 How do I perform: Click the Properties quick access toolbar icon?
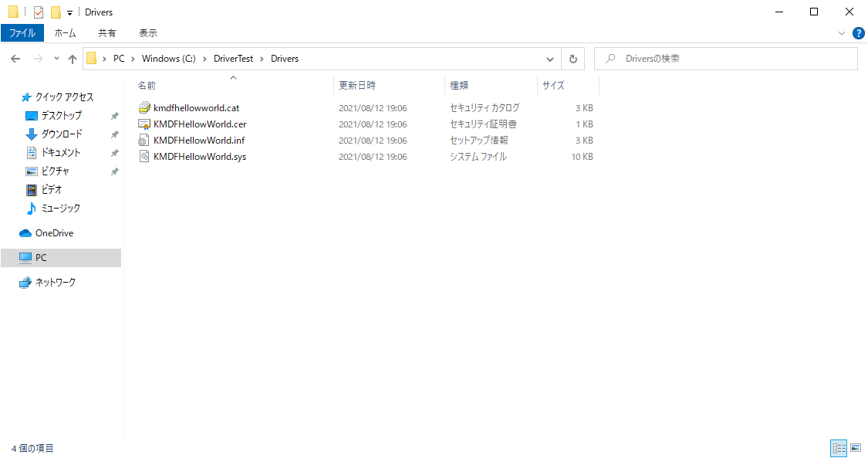pyautogui.click(x=39, y=12)
